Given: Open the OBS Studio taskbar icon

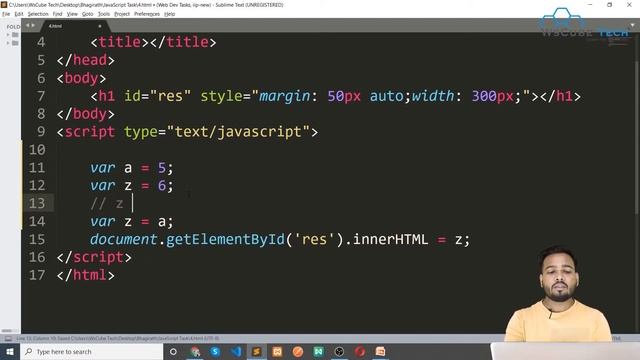Looking at the screenshot, I should pos(339,351).
